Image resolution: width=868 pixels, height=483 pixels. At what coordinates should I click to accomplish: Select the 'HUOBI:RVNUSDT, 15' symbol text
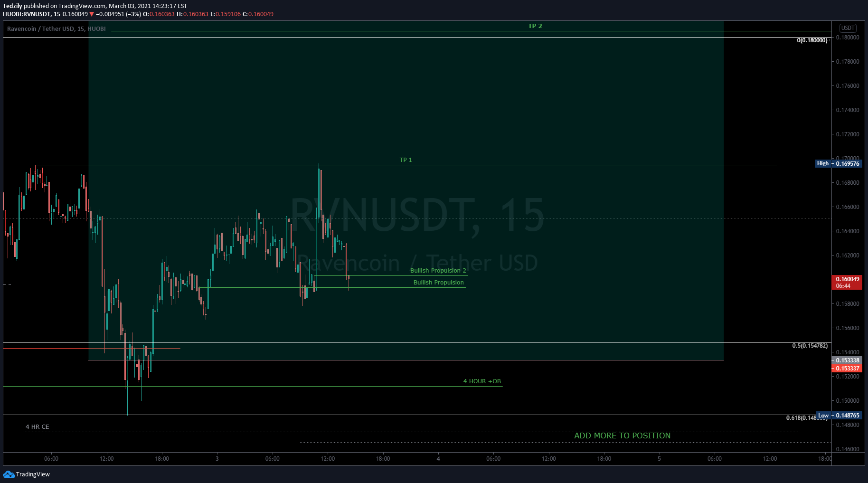click(31, 14)
